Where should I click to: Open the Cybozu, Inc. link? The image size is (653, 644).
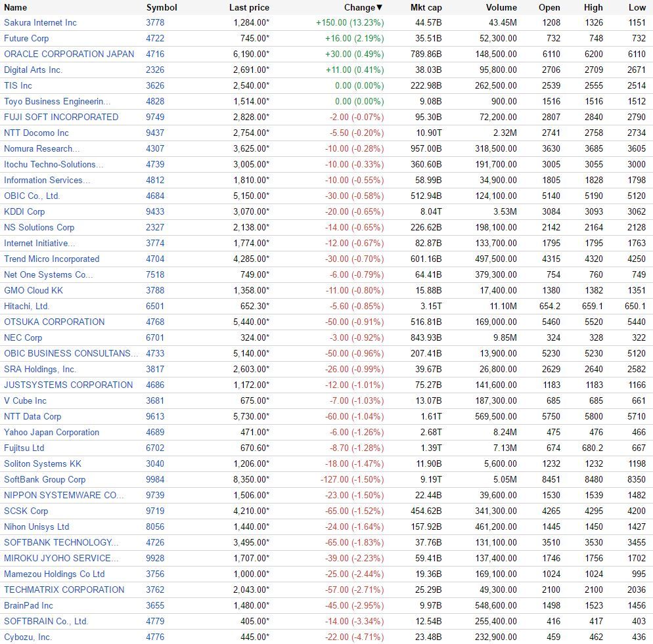[28, 637]
